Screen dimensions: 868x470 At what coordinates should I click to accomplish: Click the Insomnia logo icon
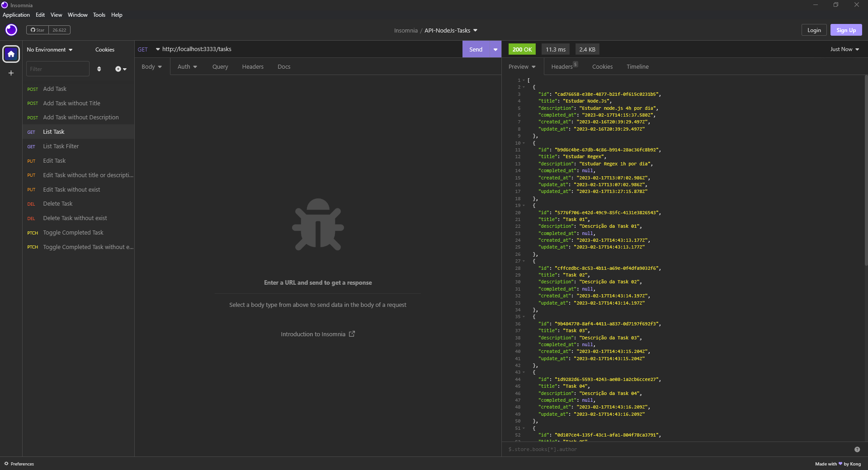(x=11, y=30)
